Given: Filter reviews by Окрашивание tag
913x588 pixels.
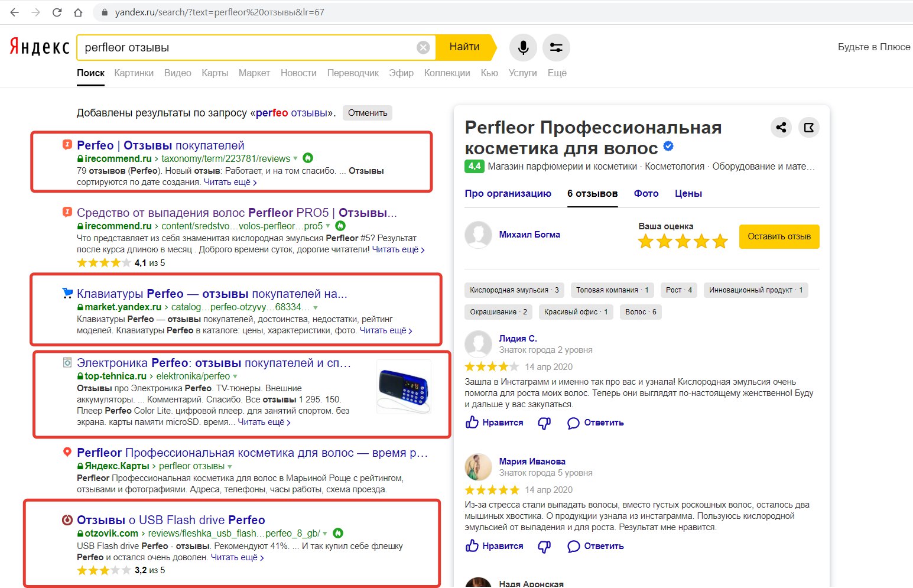Looking at the screenshot, I should pyautogui.click(x=498, y=312).
